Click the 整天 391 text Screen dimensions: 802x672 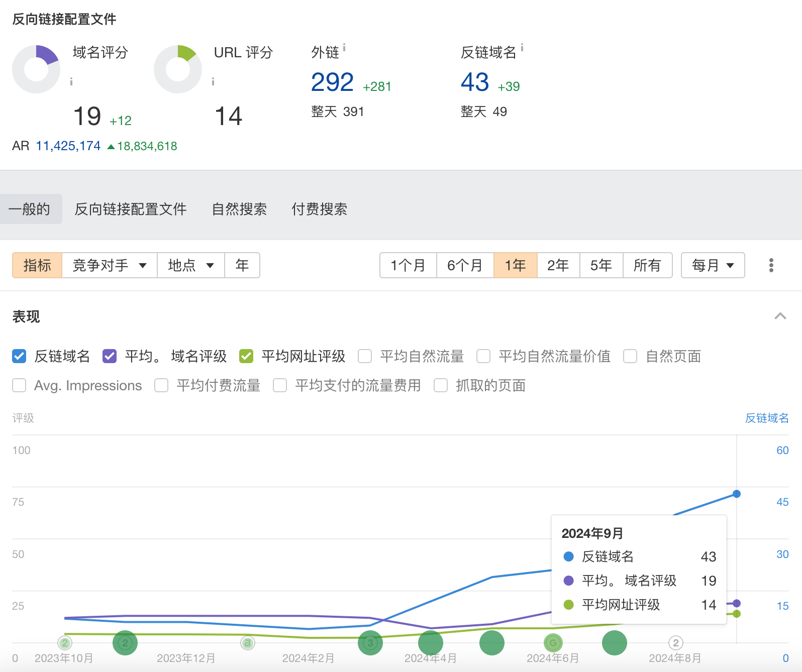click(337, 111)
